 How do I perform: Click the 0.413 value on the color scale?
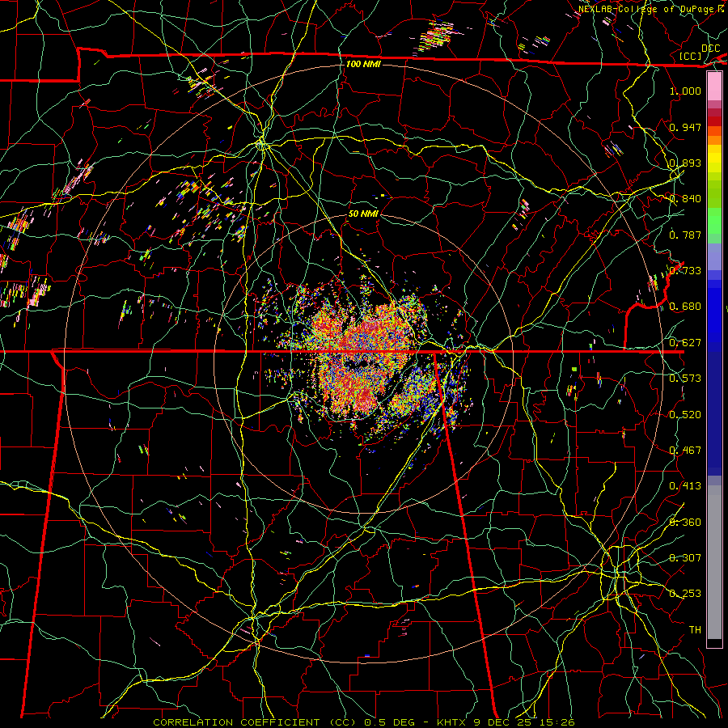click(685, 486)
